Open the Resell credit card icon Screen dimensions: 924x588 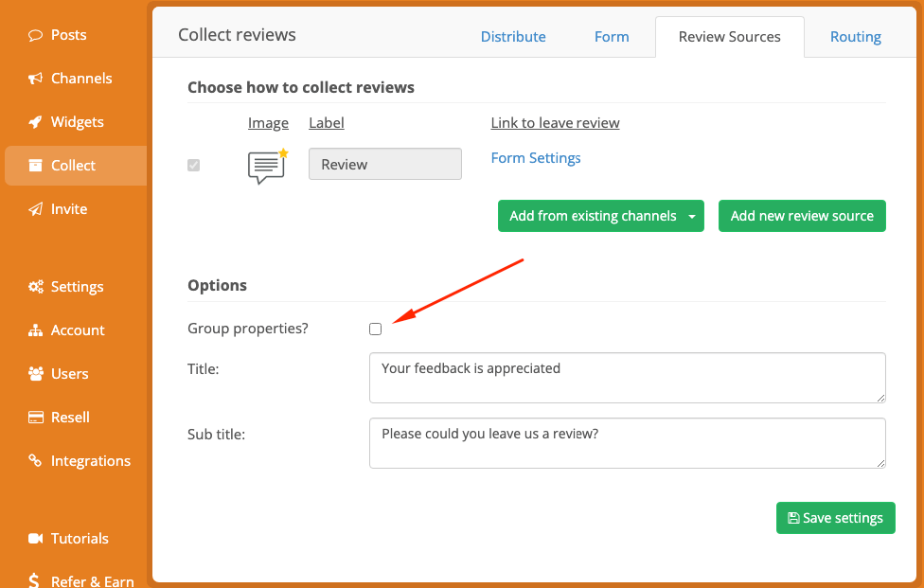click(35, 418)
